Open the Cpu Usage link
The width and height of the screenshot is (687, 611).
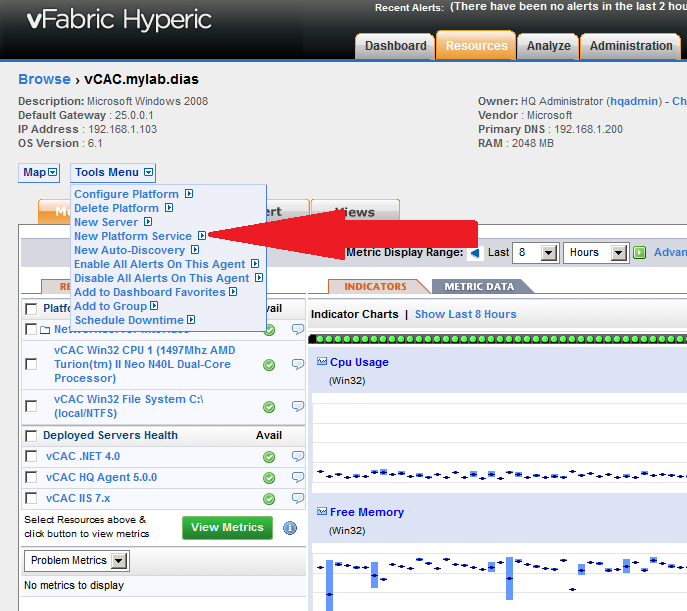[359, 362]
